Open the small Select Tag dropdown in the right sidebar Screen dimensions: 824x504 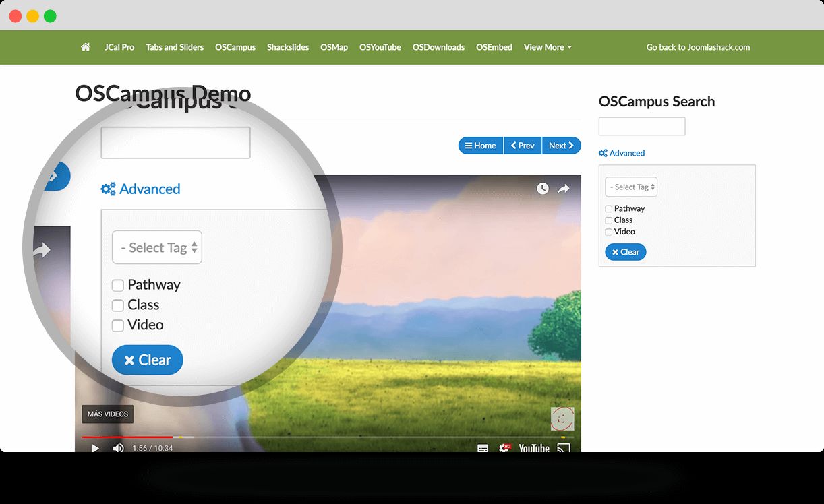click(631, 187)
